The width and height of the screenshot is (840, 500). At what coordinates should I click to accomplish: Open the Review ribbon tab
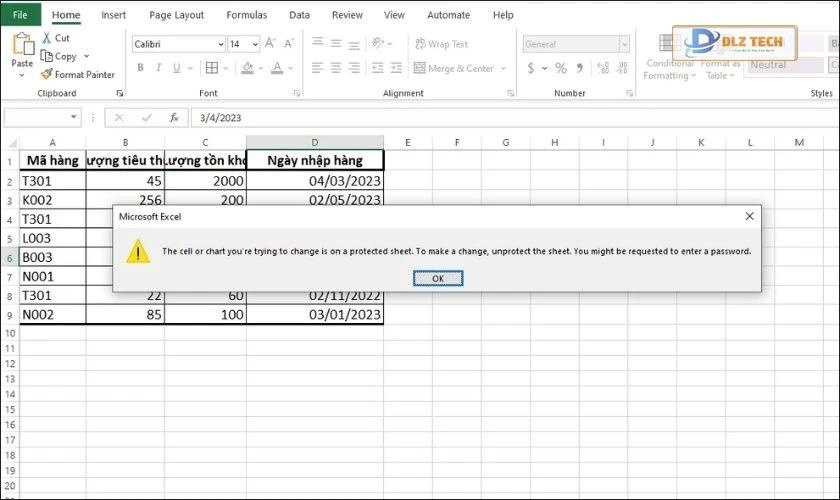click(347, 15)
